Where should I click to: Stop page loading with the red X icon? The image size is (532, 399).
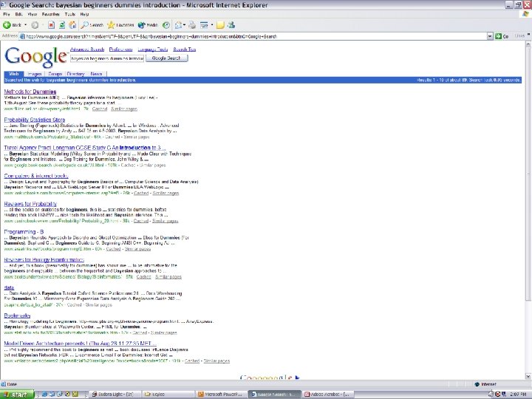click(51, 25)
